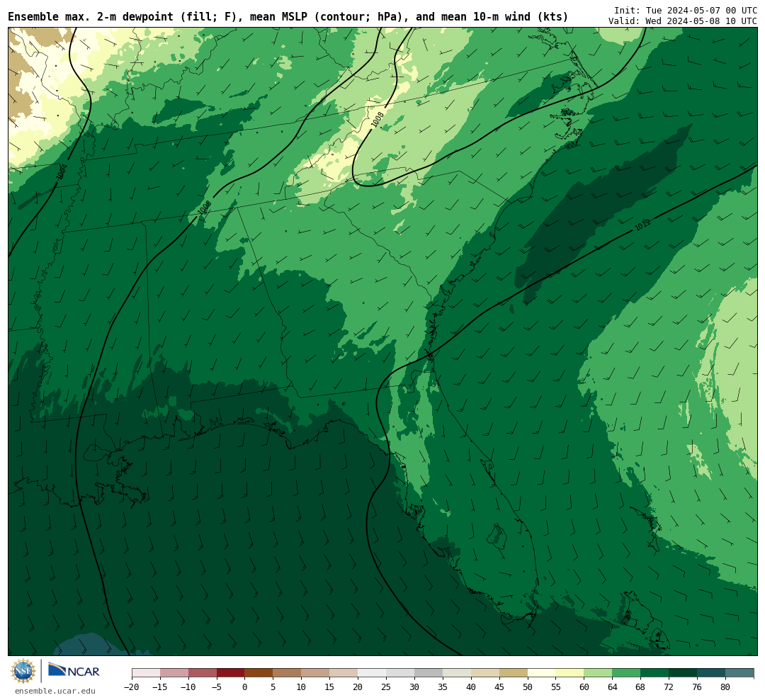Click the Init: Tue 2024-05-07 00 UTC text

[686, 10]
